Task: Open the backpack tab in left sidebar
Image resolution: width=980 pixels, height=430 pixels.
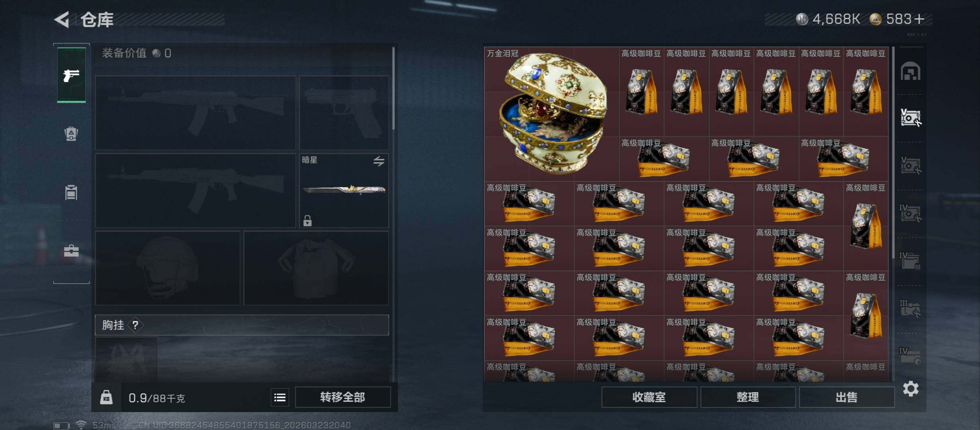Action: coord(71,133)
